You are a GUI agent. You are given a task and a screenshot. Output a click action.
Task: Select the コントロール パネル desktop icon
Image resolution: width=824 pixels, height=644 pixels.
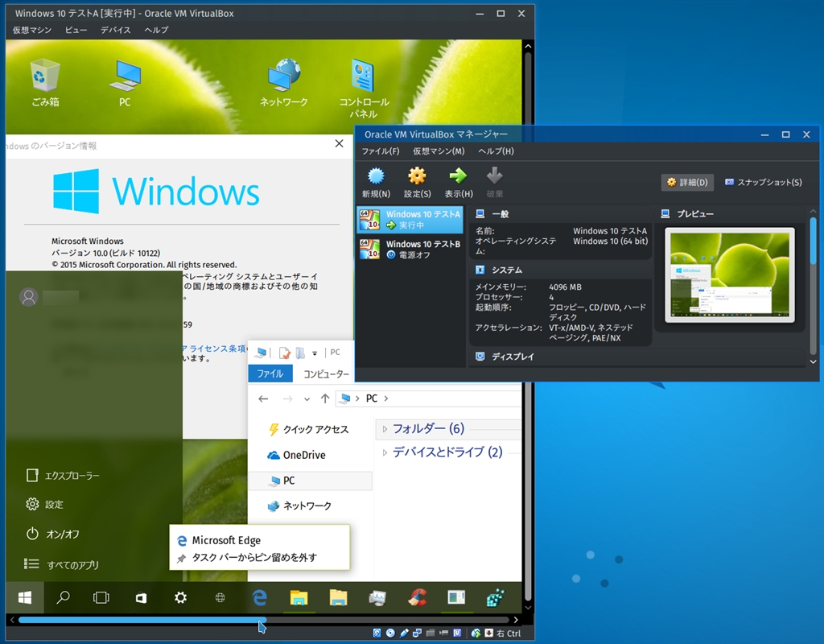coord(364,89)
